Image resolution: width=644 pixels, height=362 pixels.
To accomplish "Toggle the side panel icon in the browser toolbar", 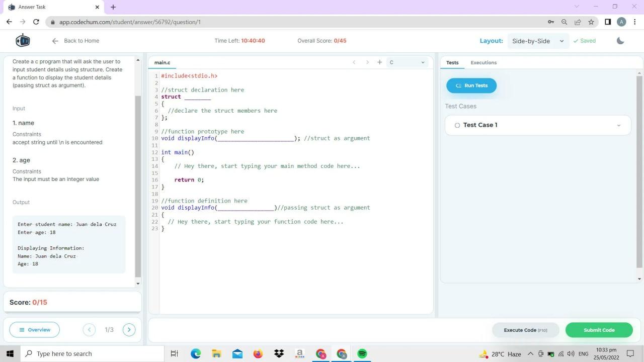I will pyautogui.click(x=608, y=22).
